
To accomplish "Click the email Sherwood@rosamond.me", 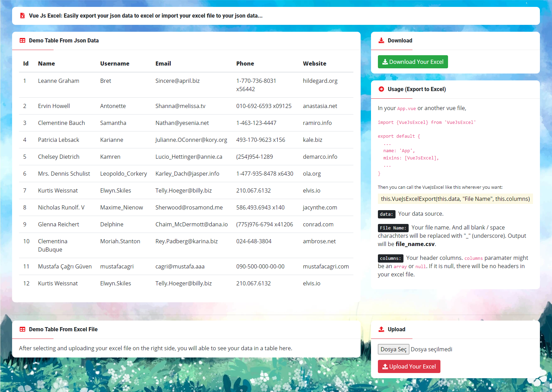I will [189, 207].
